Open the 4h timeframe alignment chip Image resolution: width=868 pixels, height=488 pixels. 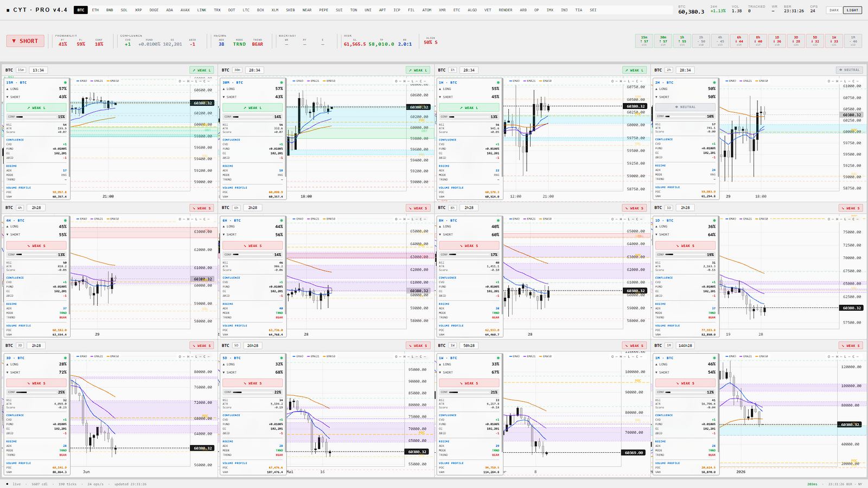coord(720,41)
